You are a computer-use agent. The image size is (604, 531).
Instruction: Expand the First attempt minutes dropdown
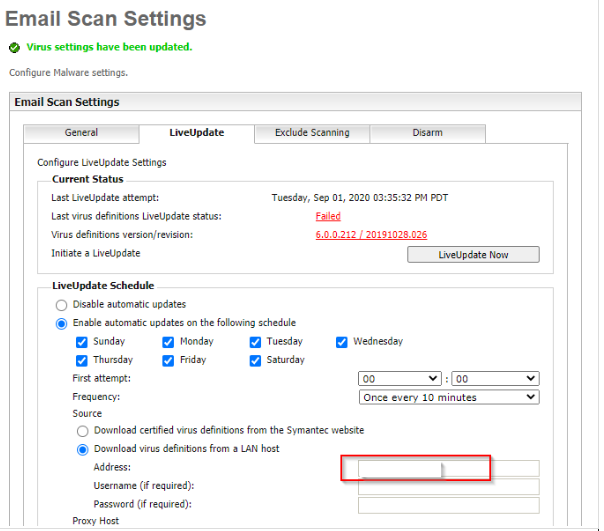[497, 379]
